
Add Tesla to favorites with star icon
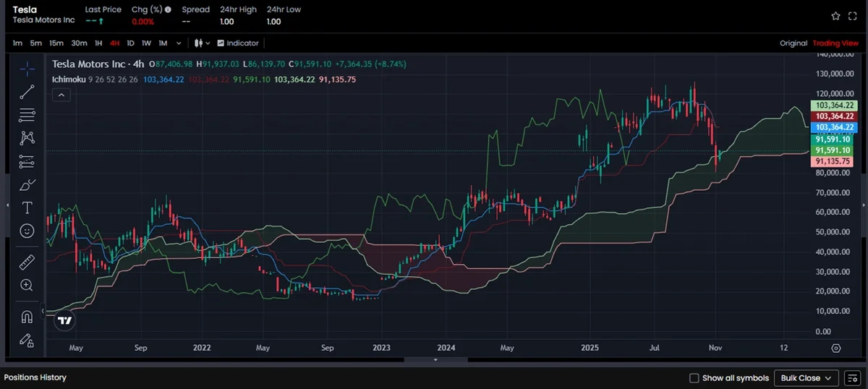coord(835,15)
